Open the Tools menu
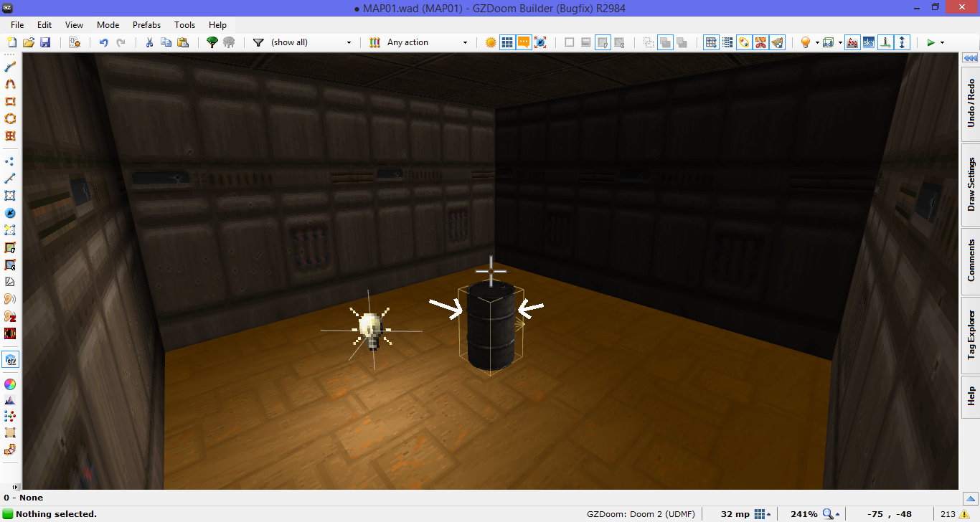This screenshot has width=980, height=522. [184, 24]
